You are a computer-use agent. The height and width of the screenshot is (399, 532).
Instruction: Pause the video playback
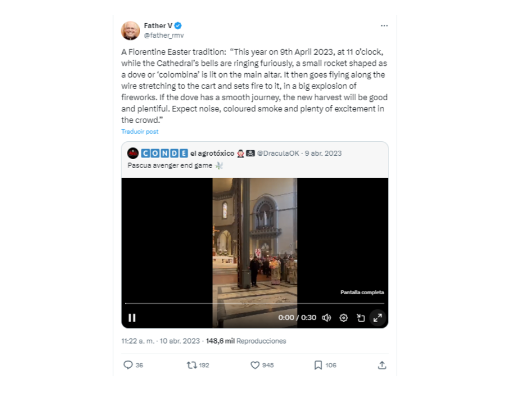[132, 318]
